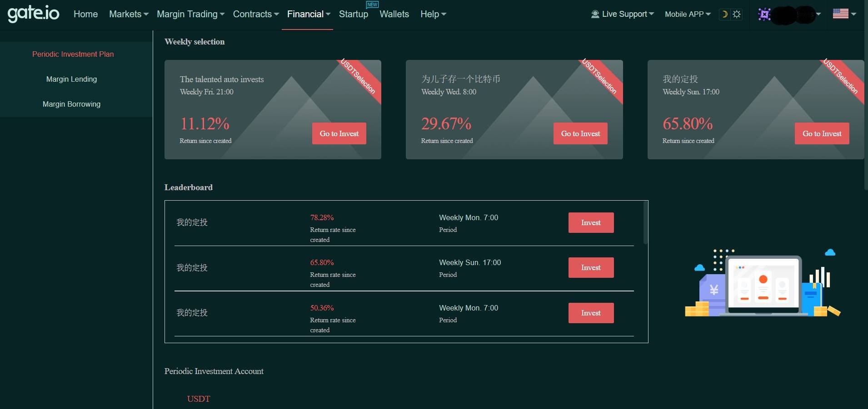Click the leaderboard list scrollbar
Screen dimensions: 868x409
(x=645, y=223)
